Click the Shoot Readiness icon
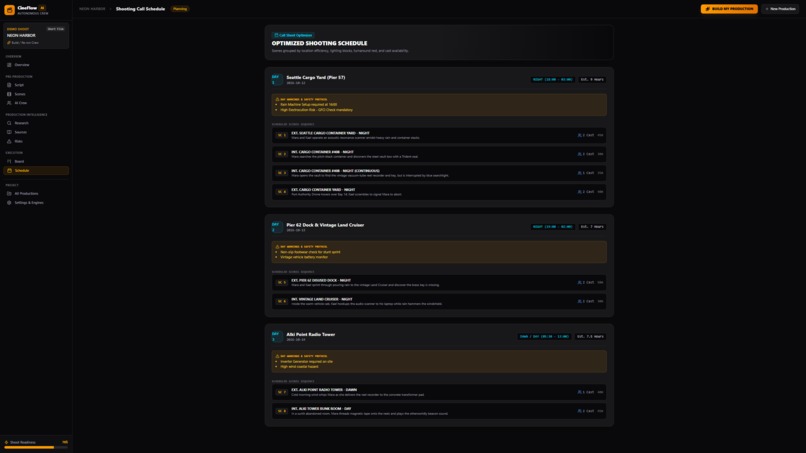 pyautogui.click(x=7, y=442)
